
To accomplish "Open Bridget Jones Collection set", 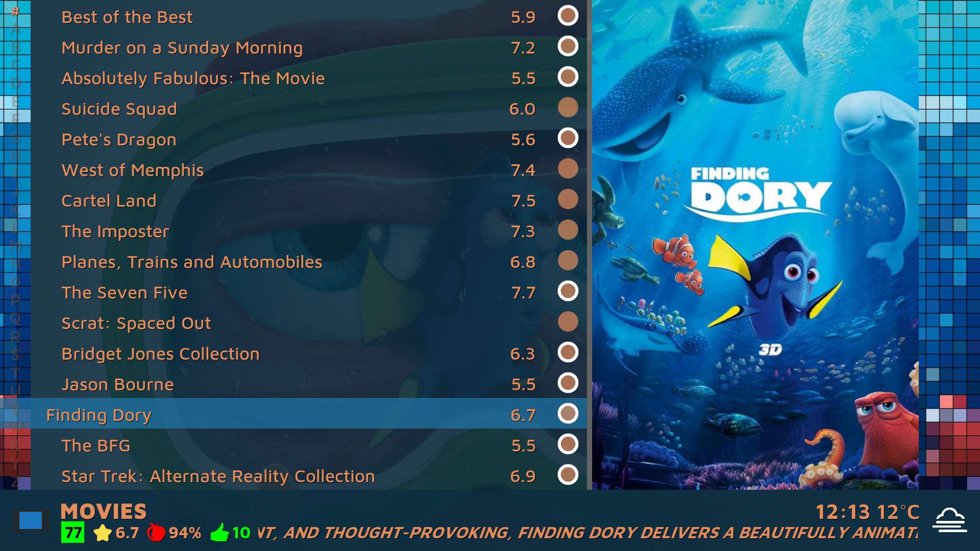I will click(x=160, y=354).
